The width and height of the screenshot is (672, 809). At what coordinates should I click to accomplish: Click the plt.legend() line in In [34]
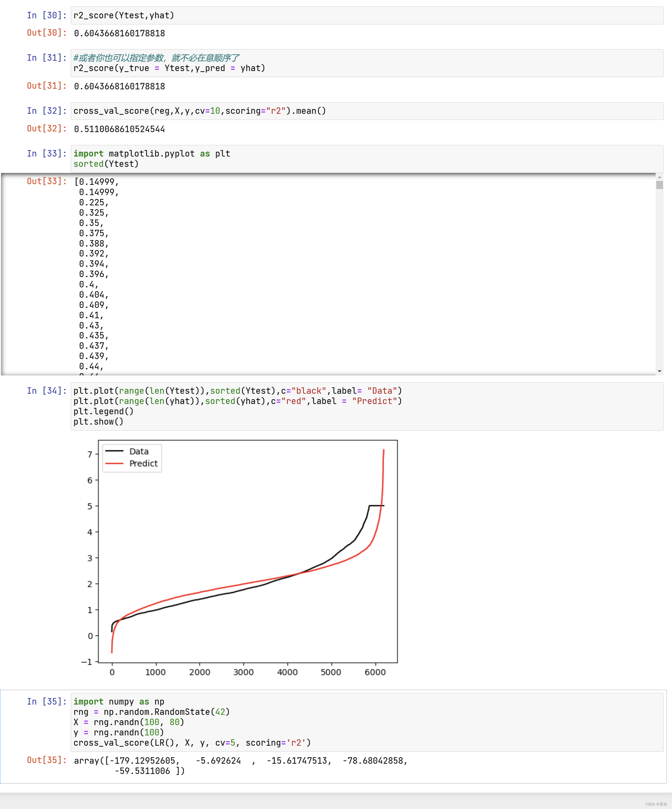[104, 411]
